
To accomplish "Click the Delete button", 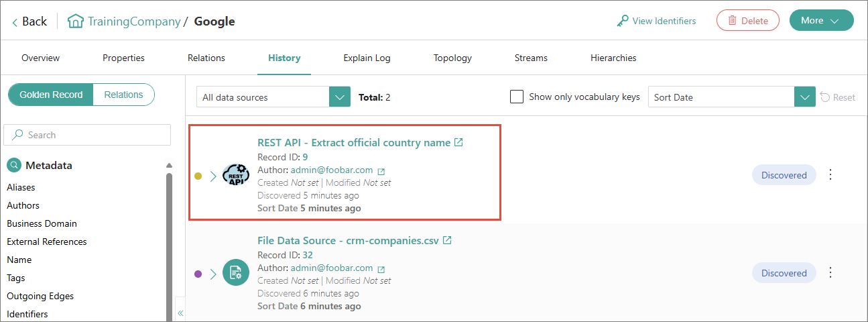I will 748,20.
